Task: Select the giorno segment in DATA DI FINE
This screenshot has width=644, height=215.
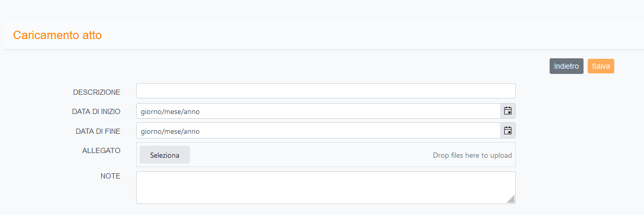Action: (x=150, y=131)
